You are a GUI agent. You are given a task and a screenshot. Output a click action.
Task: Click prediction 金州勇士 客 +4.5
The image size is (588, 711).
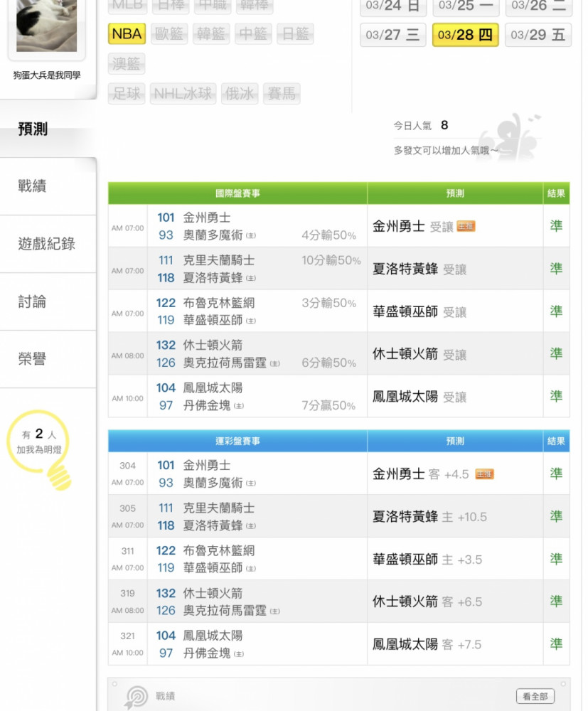click(421, 474)
